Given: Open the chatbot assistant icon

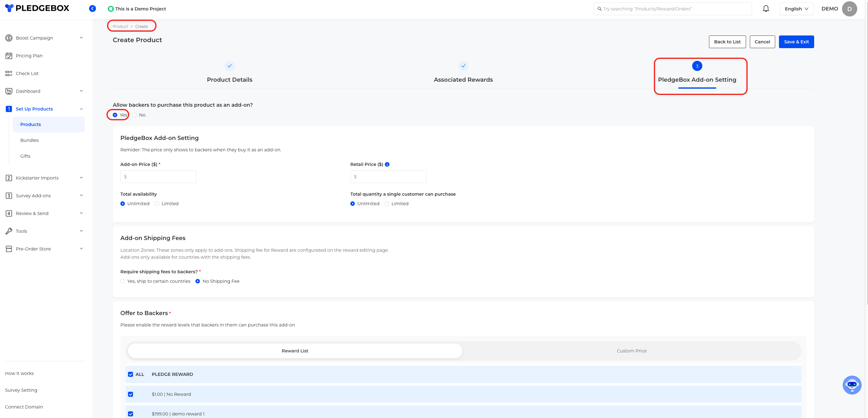Looking at the screenshot, I should coord(852,385).
